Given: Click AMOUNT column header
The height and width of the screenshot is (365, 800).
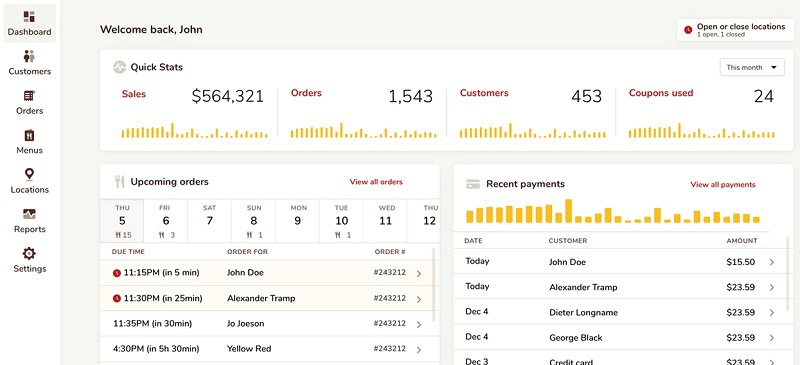Looking at the screenshot, I should (x=742, y=240).
